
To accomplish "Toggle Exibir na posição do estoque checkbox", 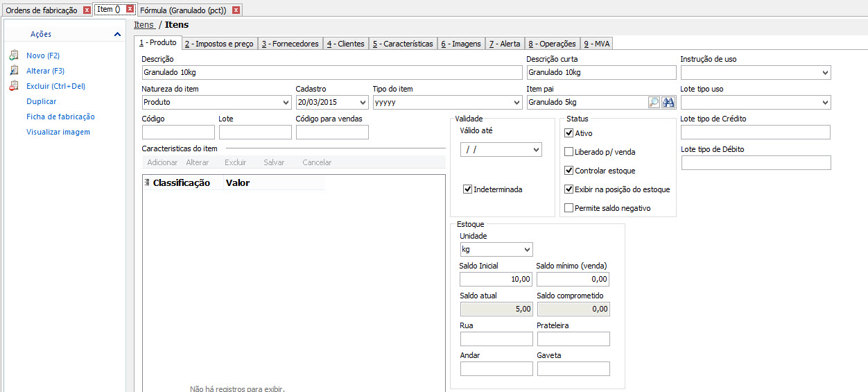I will (x=569, y=189).
